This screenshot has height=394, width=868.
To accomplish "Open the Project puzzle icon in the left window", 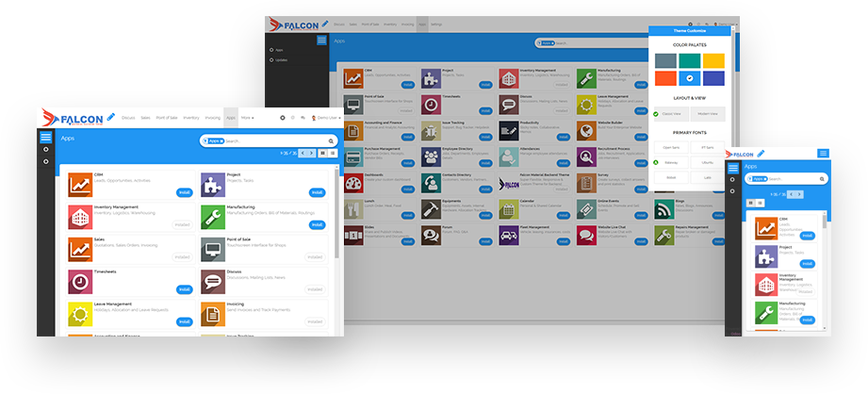I will (213, 185).
